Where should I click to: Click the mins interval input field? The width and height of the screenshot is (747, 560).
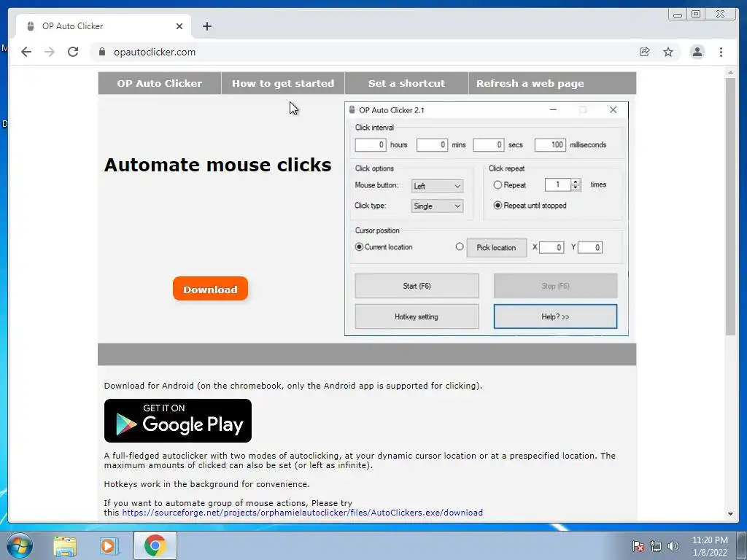(432, 145)
